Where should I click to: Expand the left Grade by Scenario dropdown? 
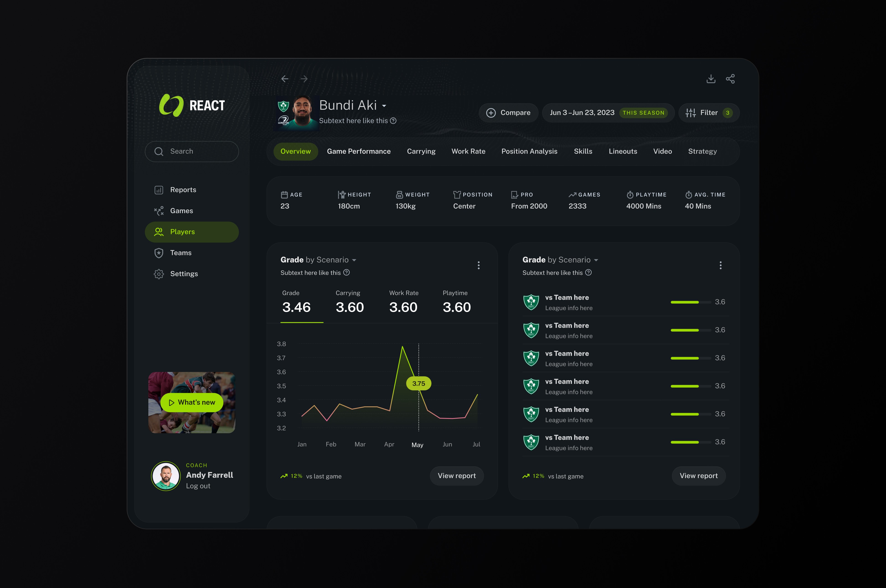click(x=354, y=260)
